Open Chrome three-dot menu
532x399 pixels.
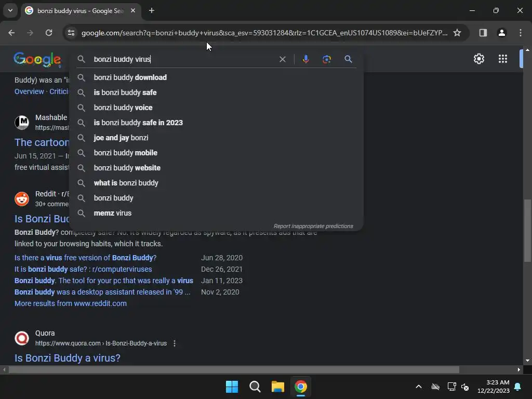[x=521, y=33]
